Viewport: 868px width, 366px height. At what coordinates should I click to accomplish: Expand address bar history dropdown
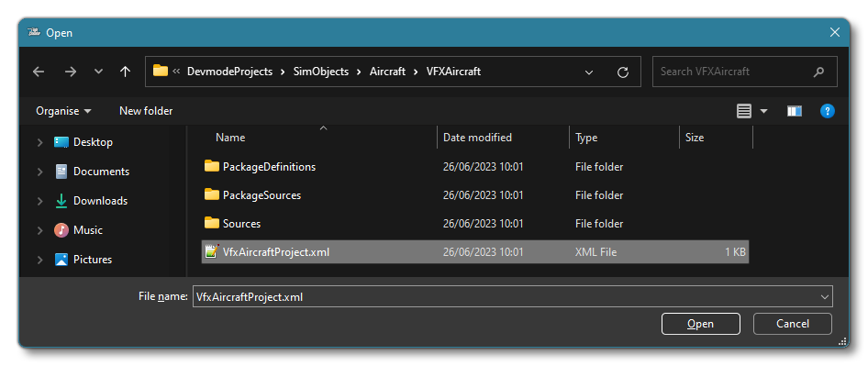pos(589,72)
